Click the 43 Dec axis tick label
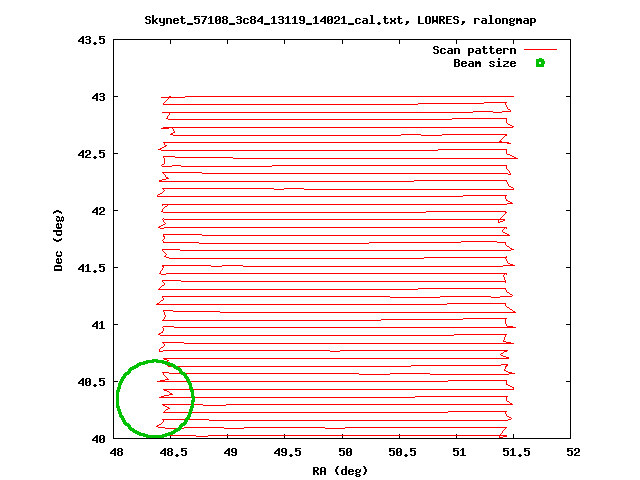The image size is (640, 480). coord(98,97)
